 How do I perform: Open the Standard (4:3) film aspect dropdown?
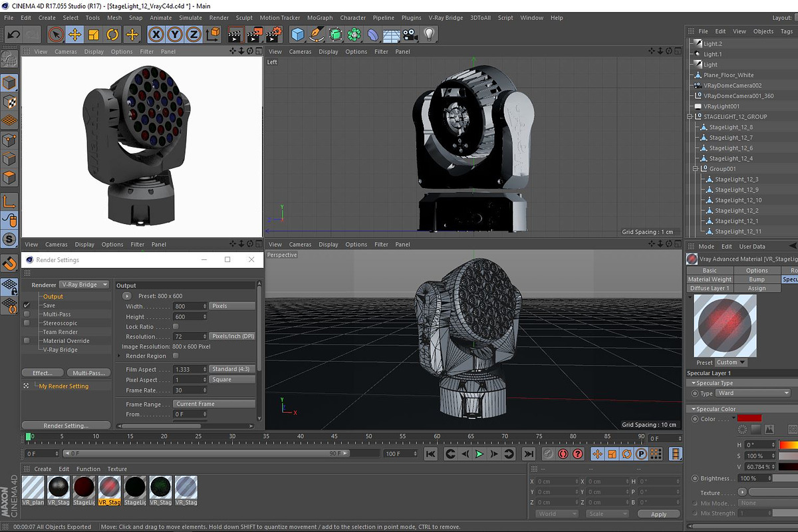[232, 369]
